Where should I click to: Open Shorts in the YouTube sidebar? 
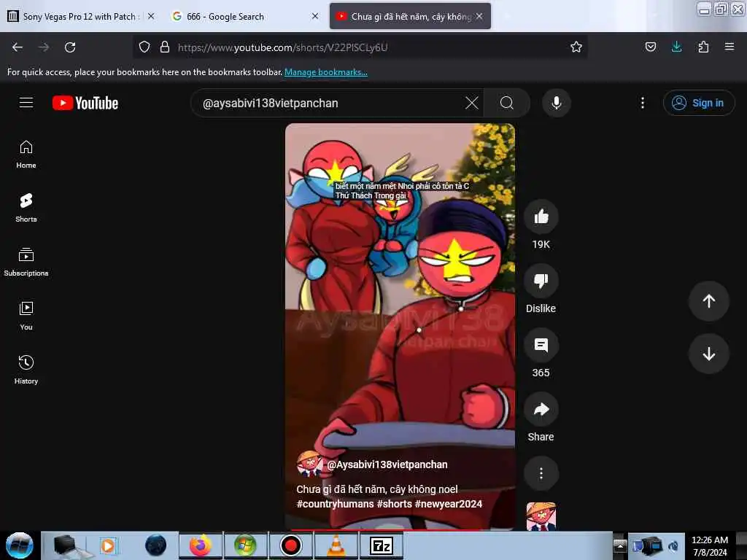(26, 209)
